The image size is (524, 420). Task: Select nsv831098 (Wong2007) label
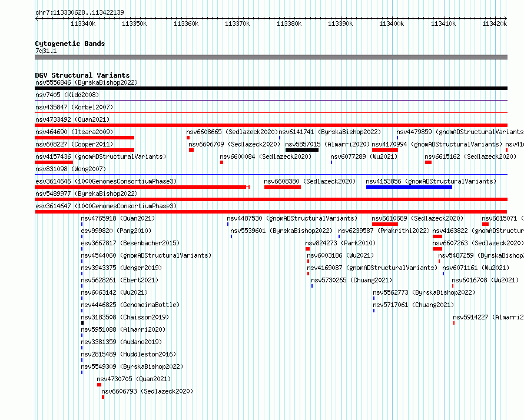click(x=71, y=169)
